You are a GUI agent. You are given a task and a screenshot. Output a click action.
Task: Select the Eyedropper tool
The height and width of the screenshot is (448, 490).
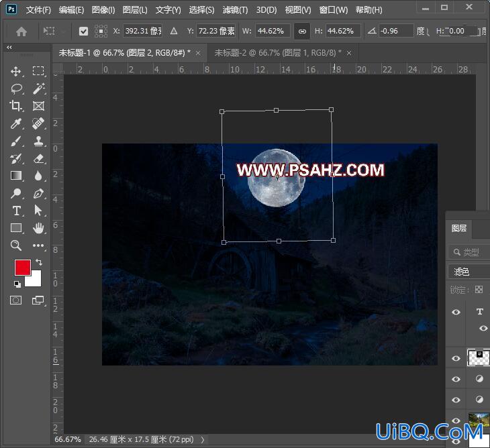(15, 123)
